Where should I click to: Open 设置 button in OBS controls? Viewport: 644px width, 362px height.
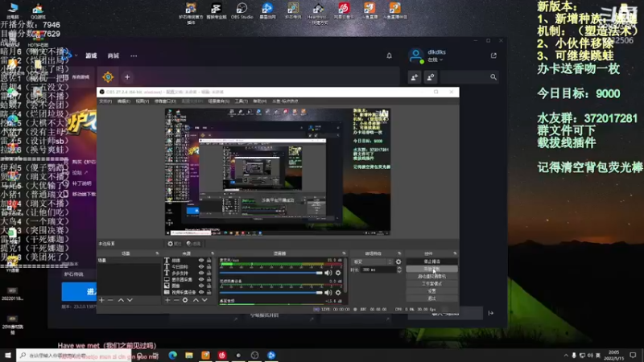pyautogui.click(x=431, y=291)
